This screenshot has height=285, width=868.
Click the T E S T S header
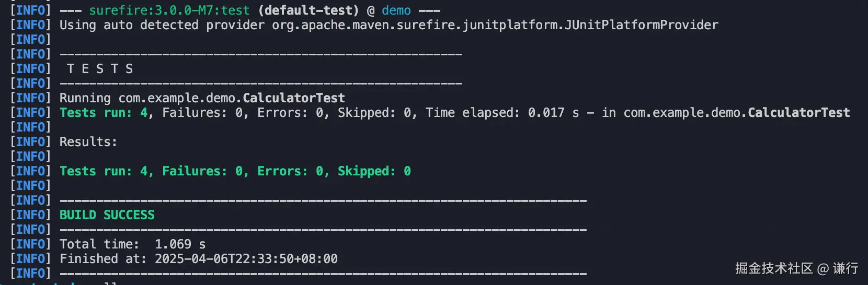coord(100,69)
